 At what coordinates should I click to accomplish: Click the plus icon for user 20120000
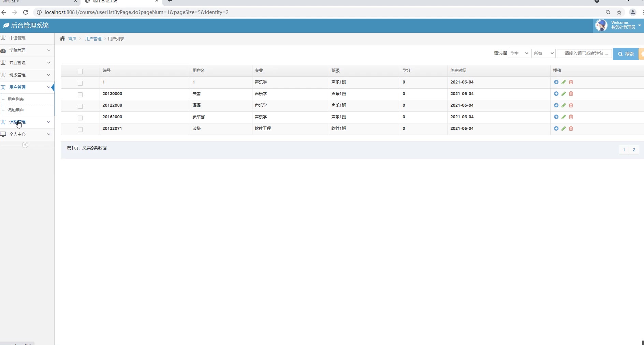click(556, 94)
